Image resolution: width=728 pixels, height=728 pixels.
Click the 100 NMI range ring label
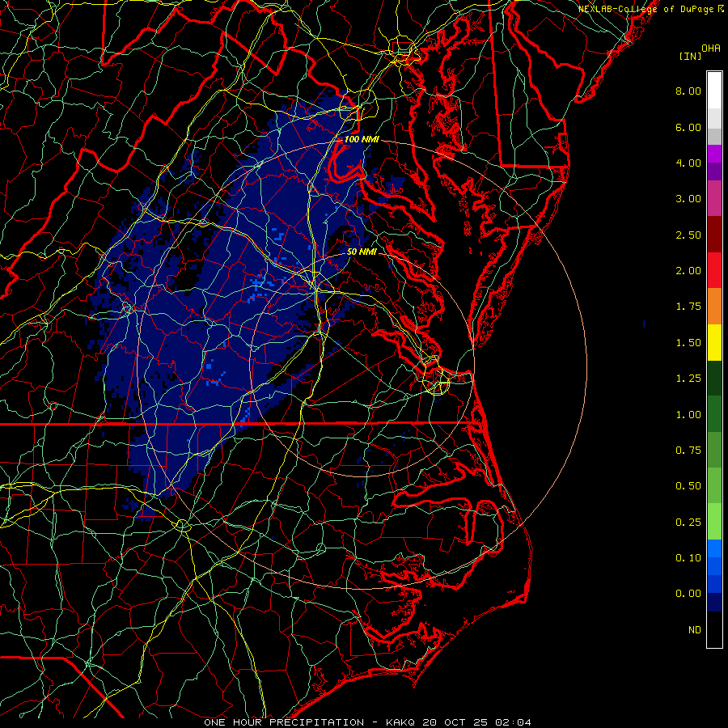[362, 139]
